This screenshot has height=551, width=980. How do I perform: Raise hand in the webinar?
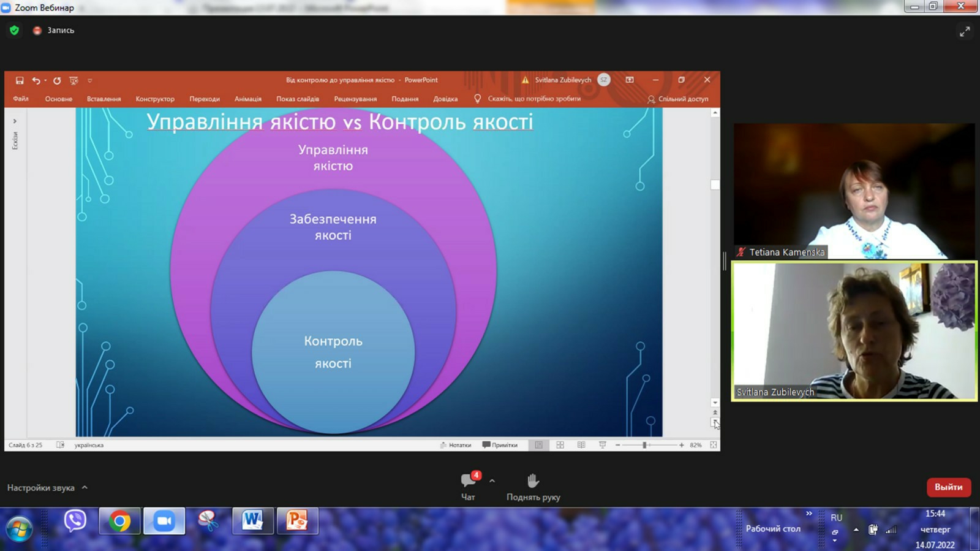(533, 487)
